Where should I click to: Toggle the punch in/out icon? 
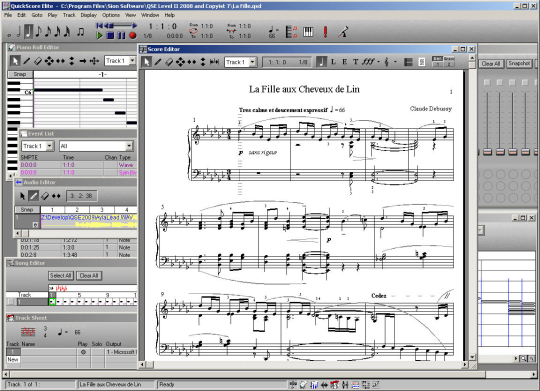pos(231,31)
